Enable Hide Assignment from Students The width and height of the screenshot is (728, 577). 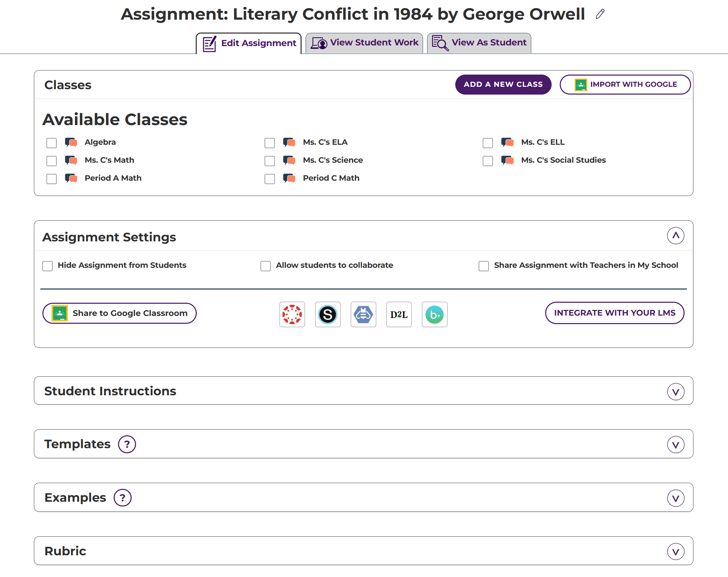pyautogui.click(x=47, y=266)
